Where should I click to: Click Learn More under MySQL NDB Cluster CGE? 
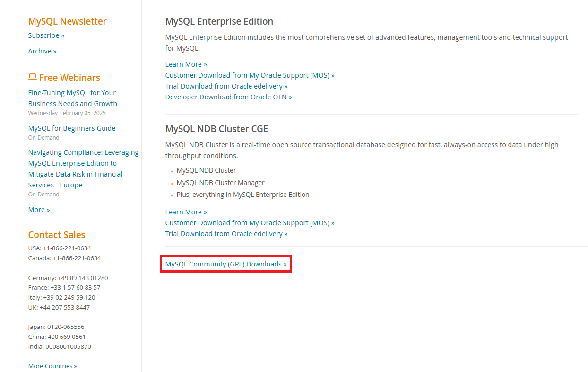(x=186, y=212)
